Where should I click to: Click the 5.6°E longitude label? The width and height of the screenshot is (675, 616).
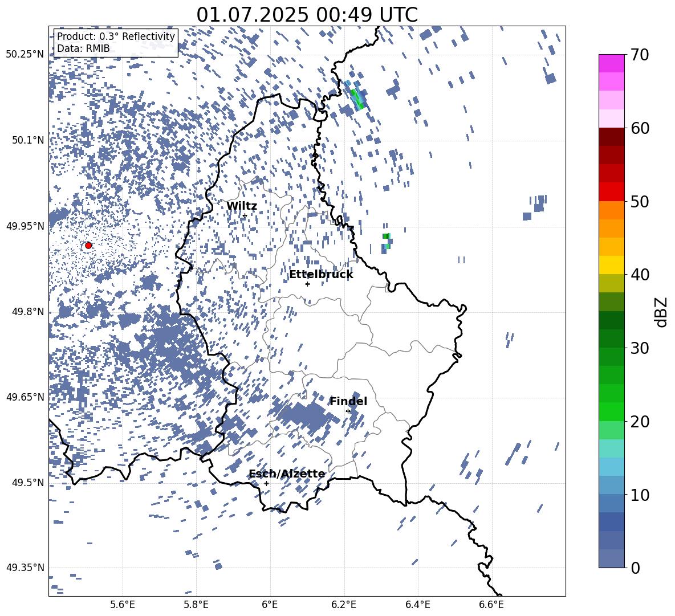[123, 605]
